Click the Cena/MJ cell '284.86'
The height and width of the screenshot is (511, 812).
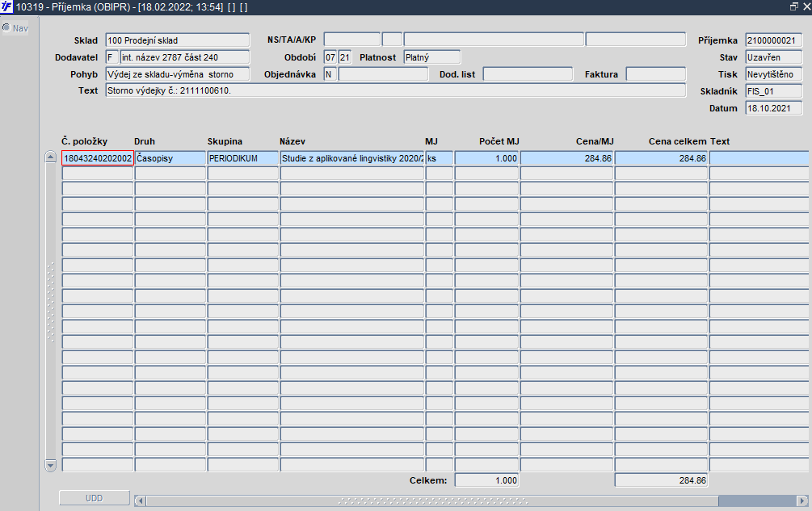[x=566, y=158]
